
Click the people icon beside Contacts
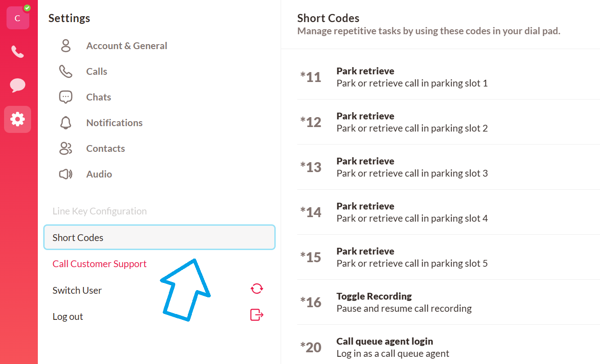pyautogui.click(x=66, y=148)
